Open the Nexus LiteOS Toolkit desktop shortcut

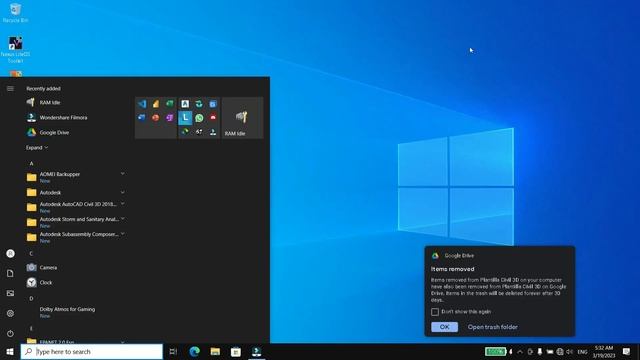(x=16, y=50)
